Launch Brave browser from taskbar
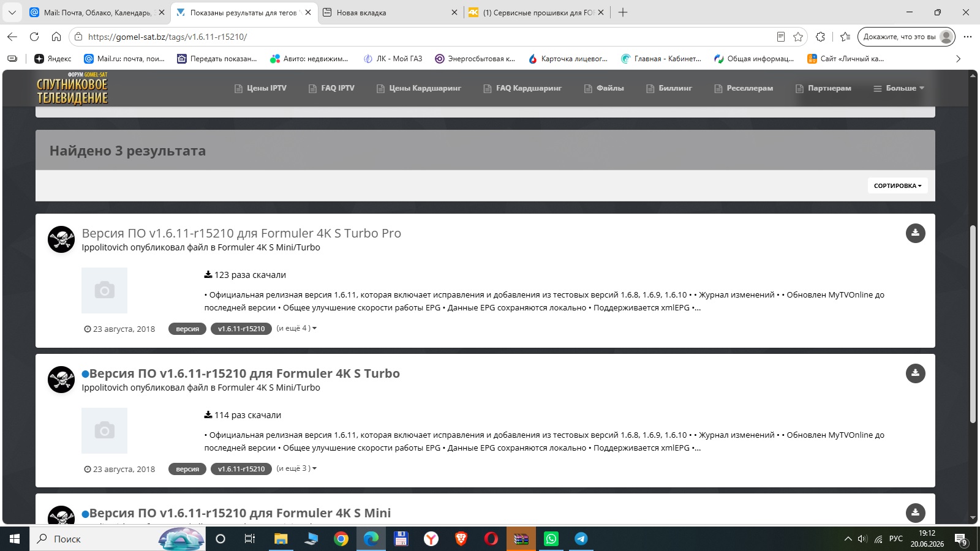The height and width of the screenshot is (551, 980). coord(461,539)
